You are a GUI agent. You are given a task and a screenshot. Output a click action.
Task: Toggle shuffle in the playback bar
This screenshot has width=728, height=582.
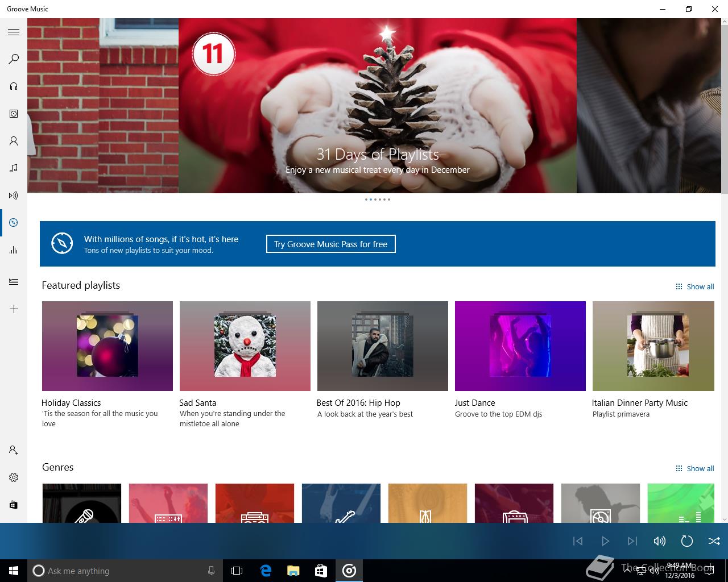click(714, 541)
